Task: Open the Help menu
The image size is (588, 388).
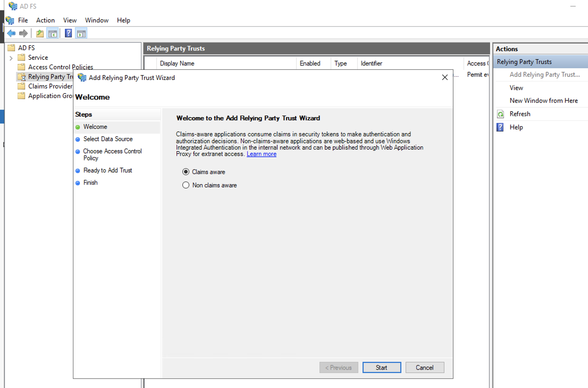Action: (124, 20)
